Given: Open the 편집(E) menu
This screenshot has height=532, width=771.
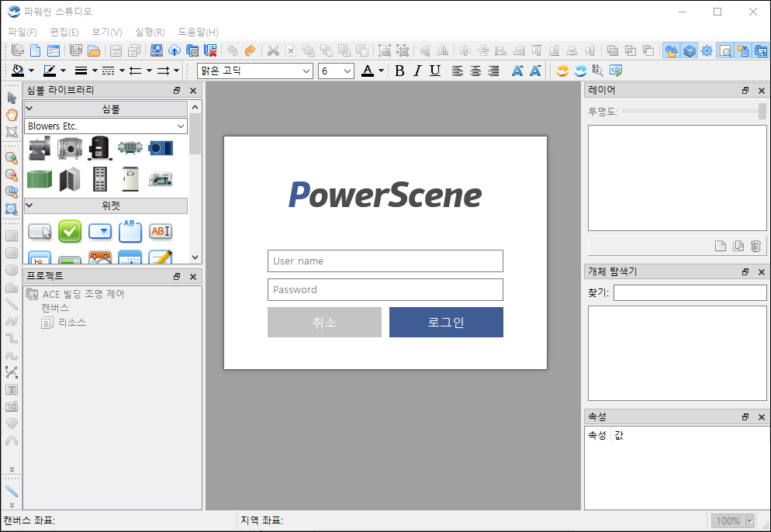Looking at the screenshot, I should [x=64, y=32].
